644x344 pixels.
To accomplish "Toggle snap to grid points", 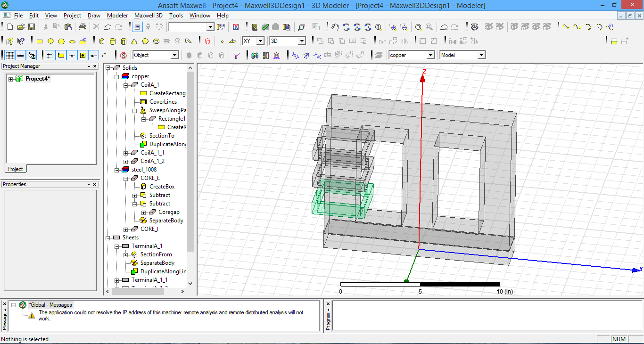I will [x=49, y=55].
